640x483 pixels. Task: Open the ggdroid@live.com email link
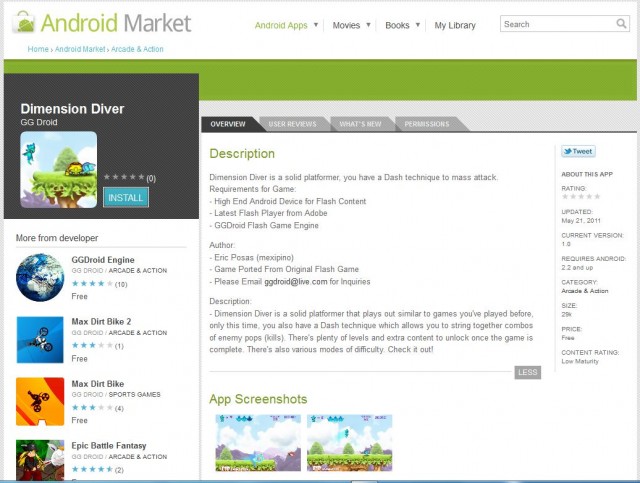point(296,282)
